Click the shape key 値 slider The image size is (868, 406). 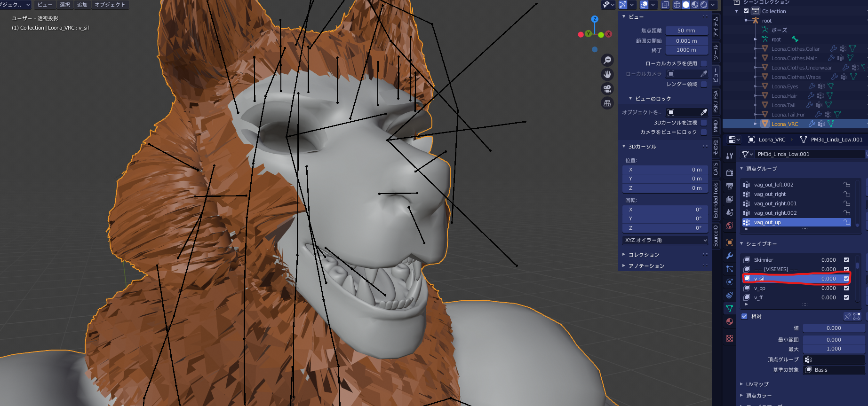(x=834, y=328)
